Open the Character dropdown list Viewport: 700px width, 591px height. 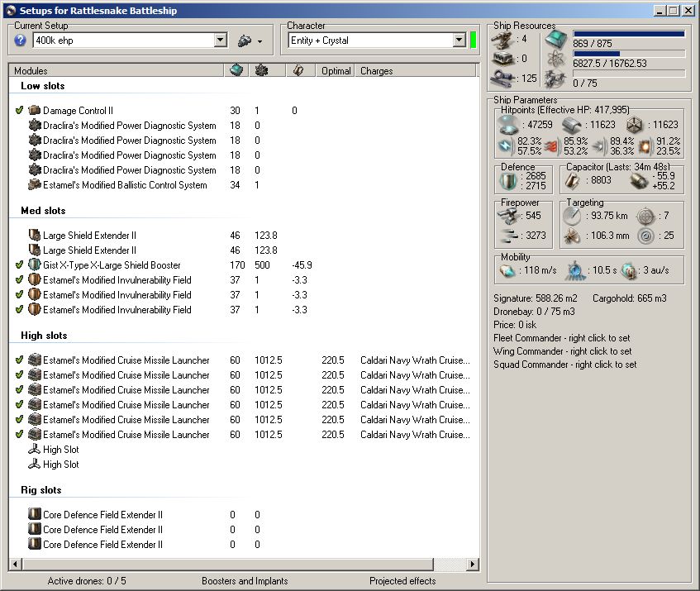click(x=460, y=40)
